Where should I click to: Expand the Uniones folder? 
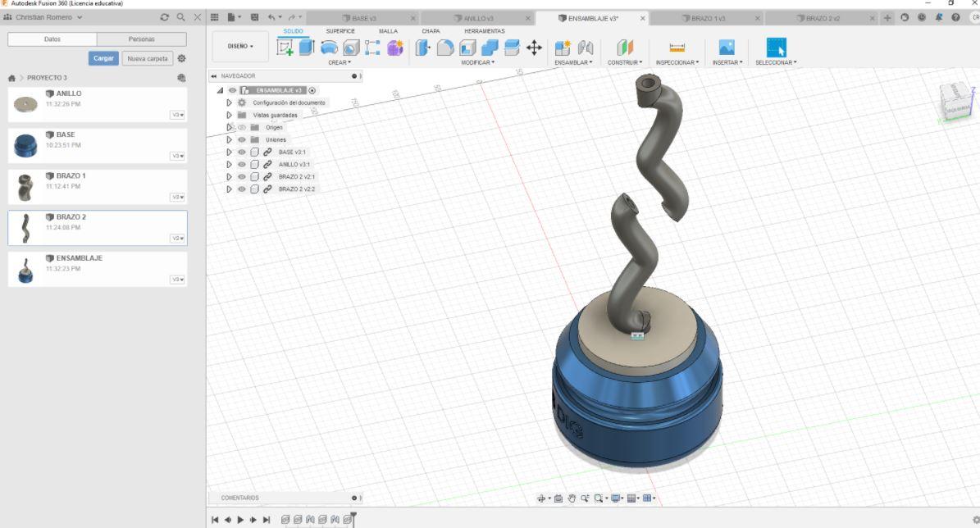click(x=230, y=140)
